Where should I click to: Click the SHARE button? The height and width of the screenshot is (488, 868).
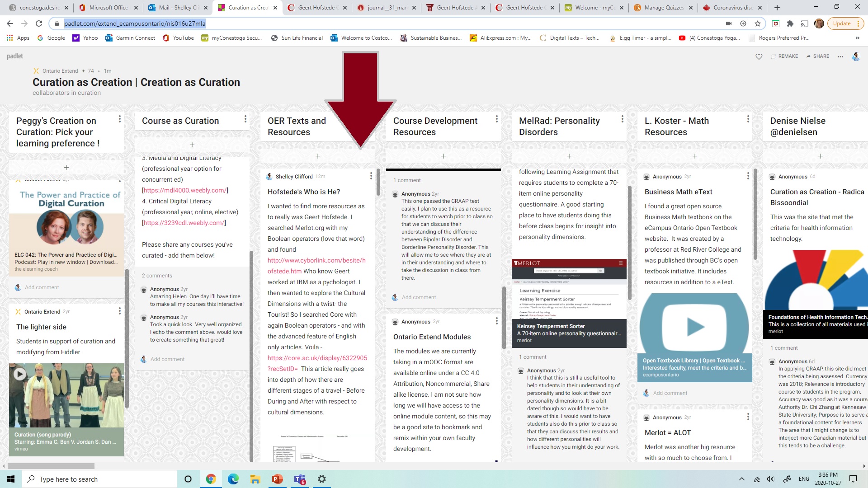click(x=818, y=56)
